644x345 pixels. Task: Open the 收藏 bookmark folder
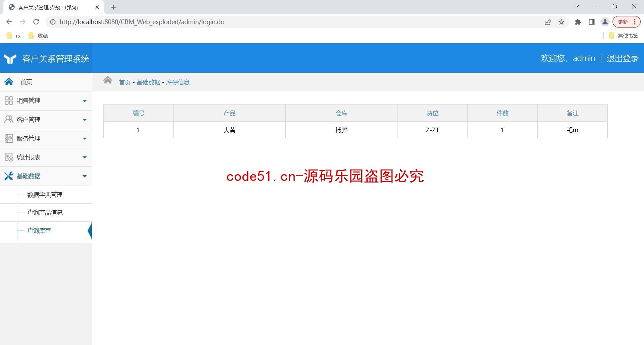tap(38, 36)
